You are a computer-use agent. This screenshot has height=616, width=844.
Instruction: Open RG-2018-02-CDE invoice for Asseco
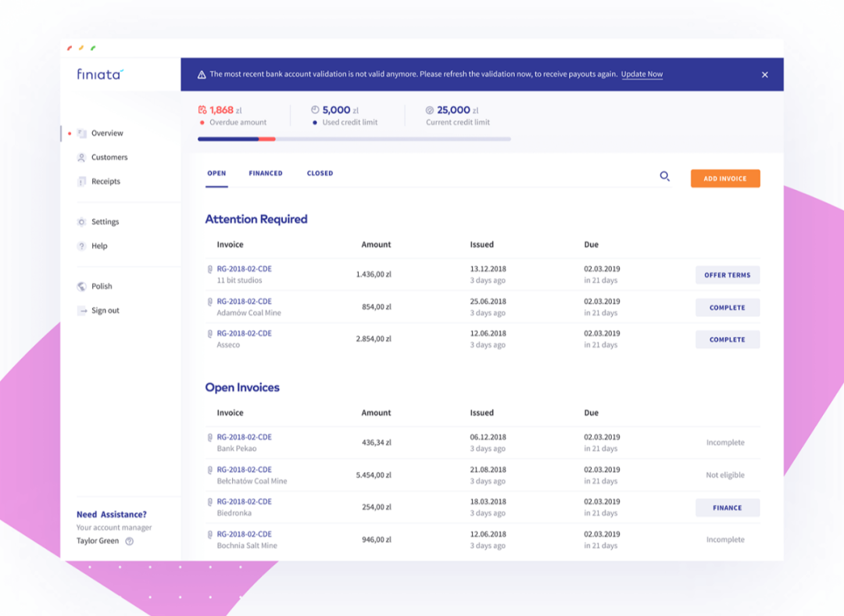pos(245,333)
